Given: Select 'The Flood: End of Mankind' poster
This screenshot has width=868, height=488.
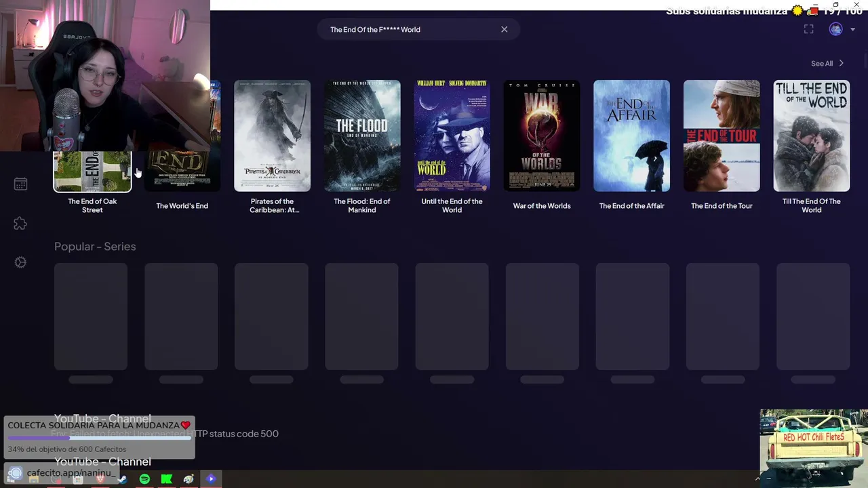Looking at the screenshot, I should [362, 136].
